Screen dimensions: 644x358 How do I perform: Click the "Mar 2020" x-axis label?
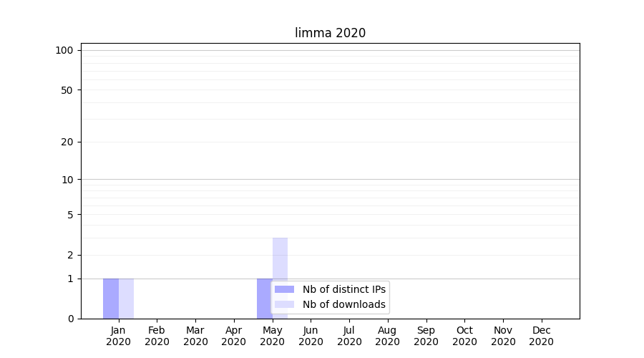coord(195,336)
